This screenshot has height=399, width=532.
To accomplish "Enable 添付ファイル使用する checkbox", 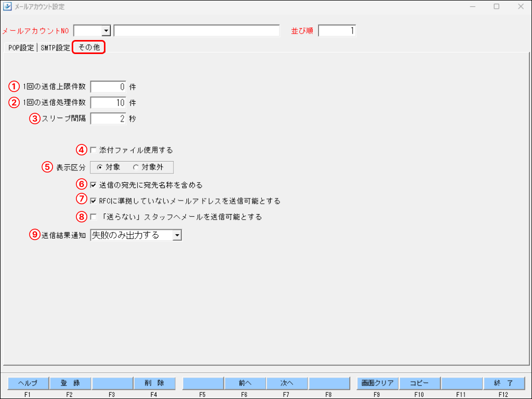I will click(x=94, y=150).
